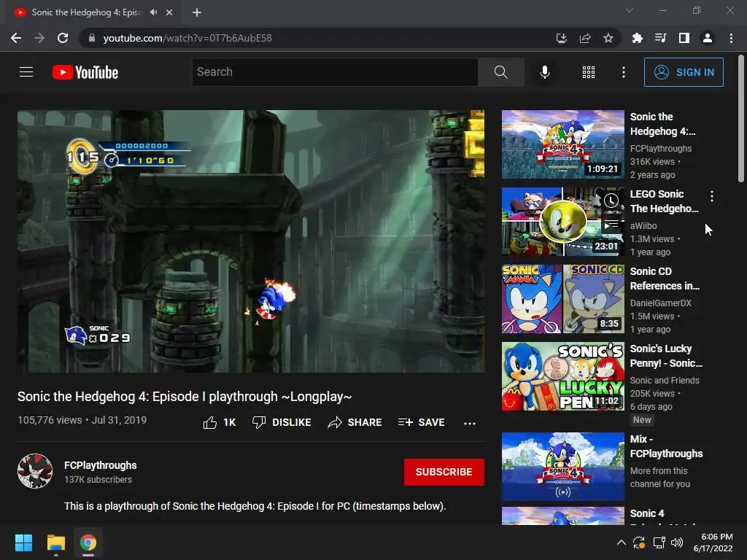Like the video with thumbs up
The width and height of the screenshot is (747, 560).
pyautogui.click(x=220, y=422)
